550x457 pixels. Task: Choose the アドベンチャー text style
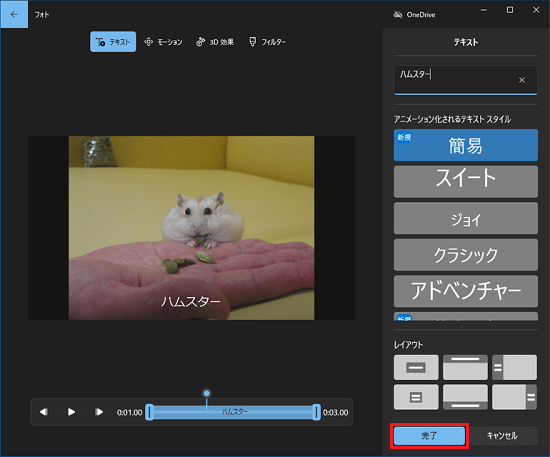465,291
